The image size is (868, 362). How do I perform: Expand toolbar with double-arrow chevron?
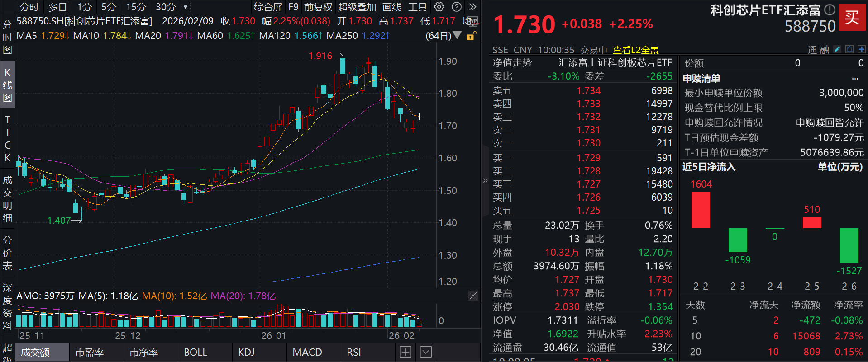click(x=472, y=7)
